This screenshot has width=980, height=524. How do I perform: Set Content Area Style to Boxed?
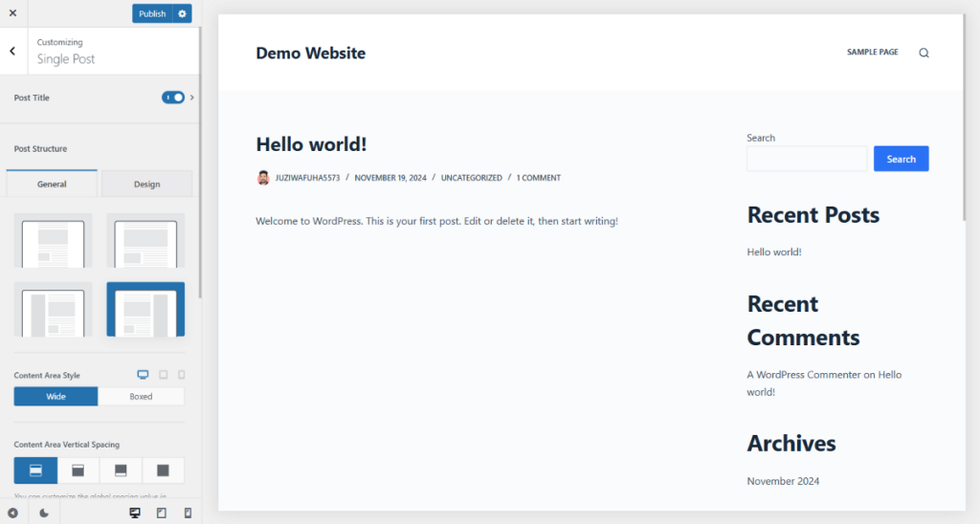pyautogui.click(x=142, y=397)
